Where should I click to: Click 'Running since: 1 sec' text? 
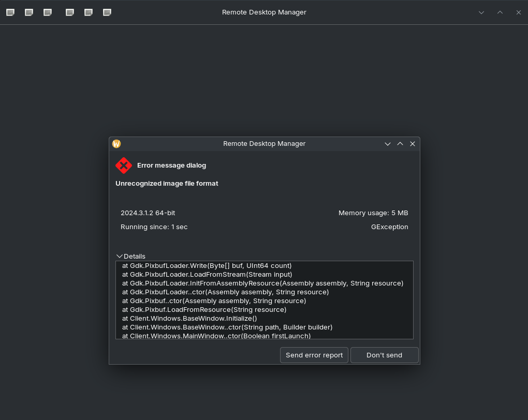(x=154, y=227)
